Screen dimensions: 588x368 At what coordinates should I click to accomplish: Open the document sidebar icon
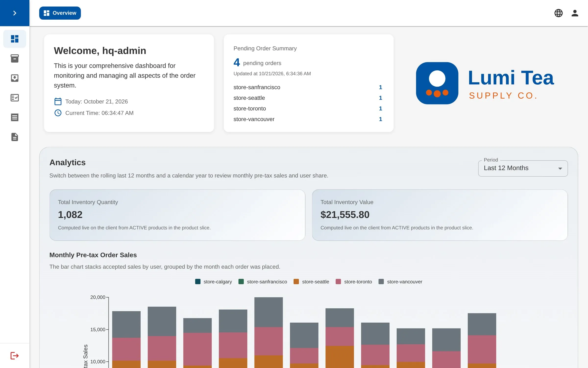point(15,137)
